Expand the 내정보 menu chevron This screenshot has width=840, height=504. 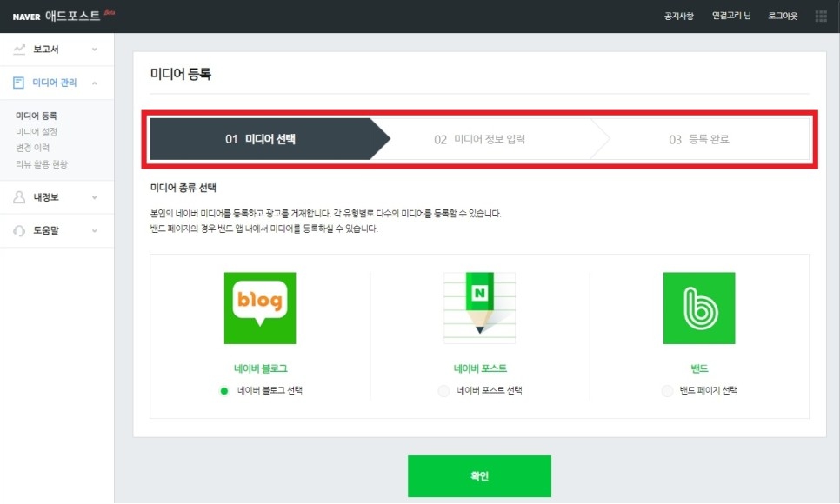coord(95,197)
